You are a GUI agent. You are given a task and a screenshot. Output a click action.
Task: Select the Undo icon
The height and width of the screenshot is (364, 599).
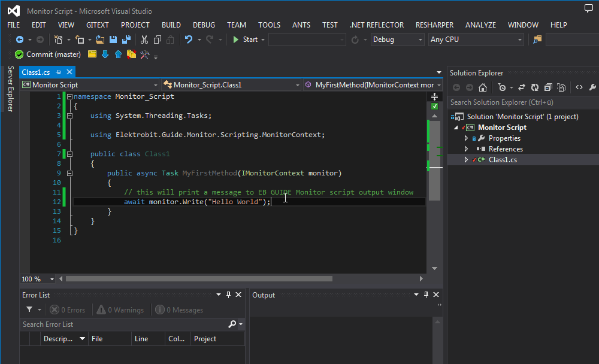point(189,40)
